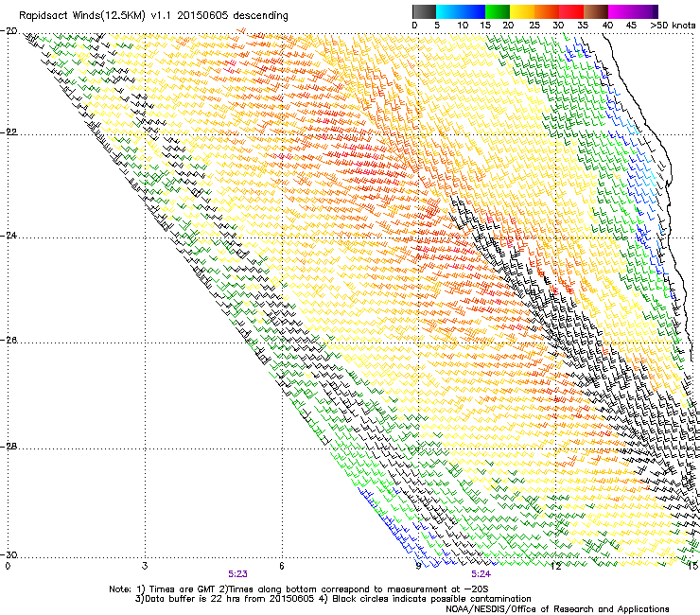This screenshot has height=615, width=700.
Task: Click the magenta 40–45 knots legend segment
Action: tap(621, 11)
